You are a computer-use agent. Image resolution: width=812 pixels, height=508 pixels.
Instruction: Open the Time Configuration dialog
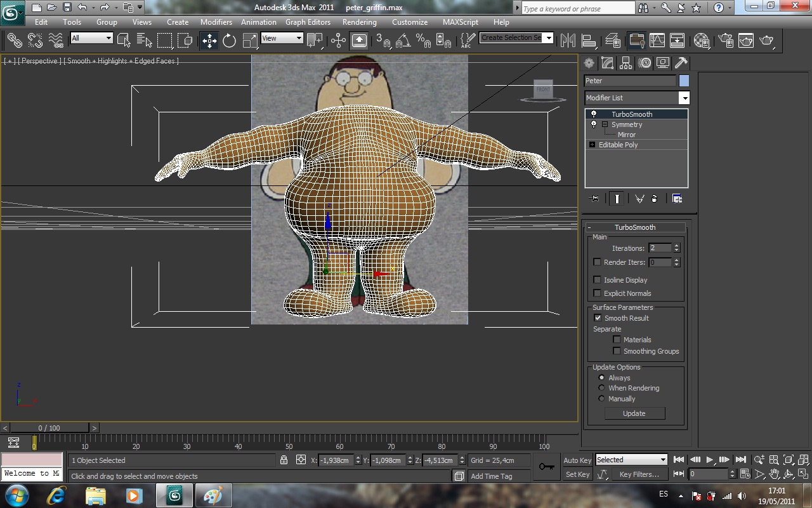[x=745, y=474]
